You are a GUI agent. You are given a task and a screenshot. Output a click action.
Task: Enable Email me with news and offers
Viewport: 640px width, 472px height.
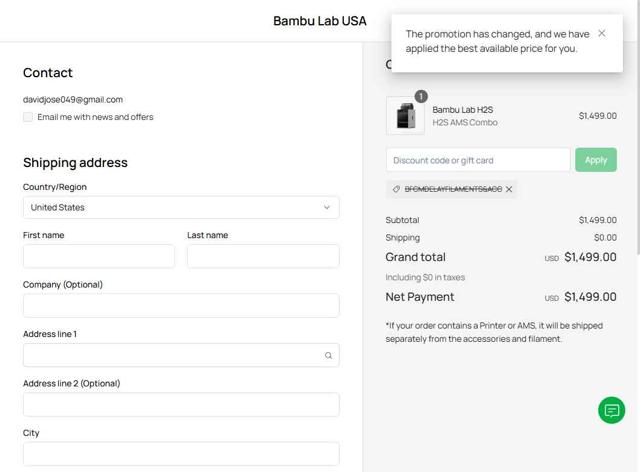(29, 117)
